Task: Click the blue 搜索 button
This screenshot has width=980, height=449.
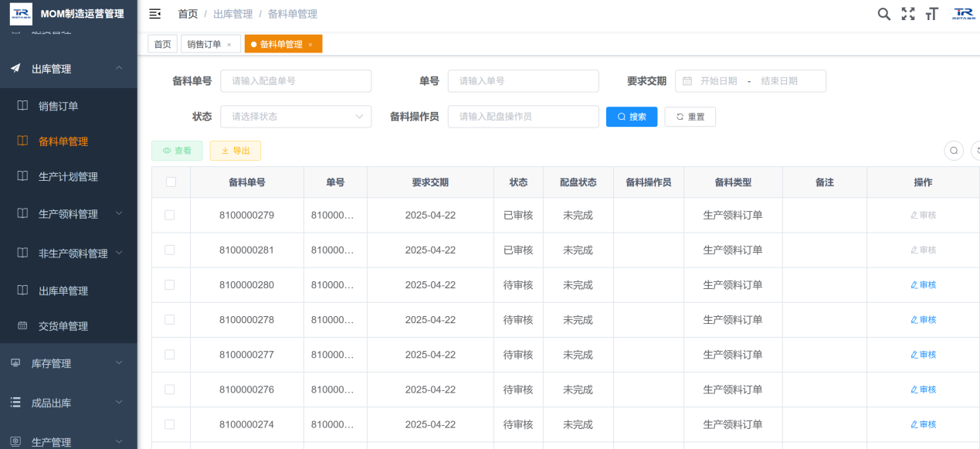Action: point(632,117)
